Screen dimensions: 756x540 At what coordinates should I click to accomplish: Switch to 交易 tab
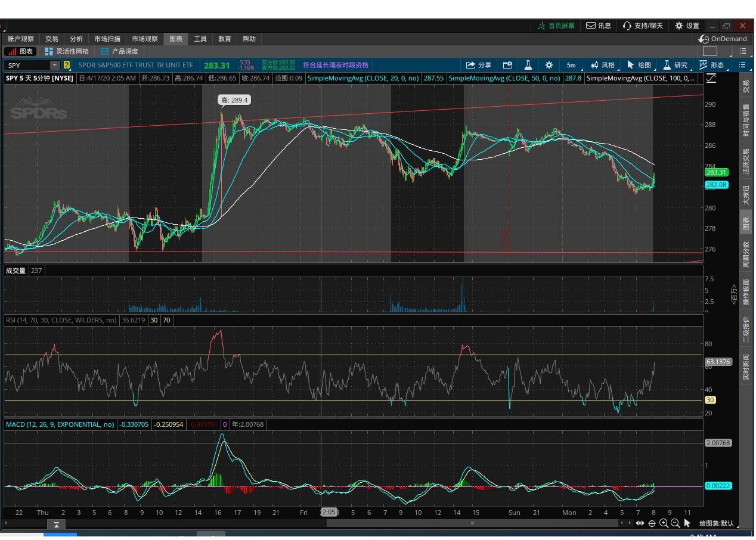click(52, 39)
